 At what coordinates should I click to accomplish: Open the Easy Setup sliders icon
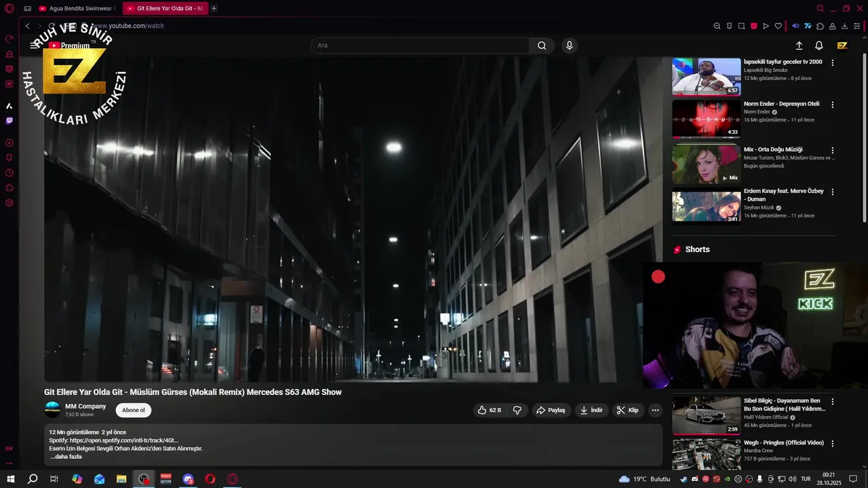coord(857,26)
